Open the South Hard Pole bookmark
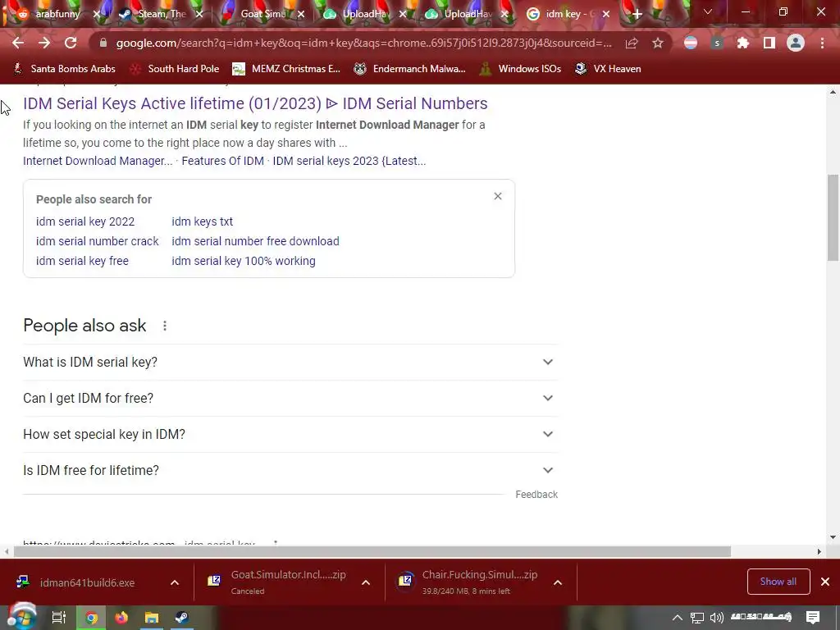 click(x=176, y=69)
